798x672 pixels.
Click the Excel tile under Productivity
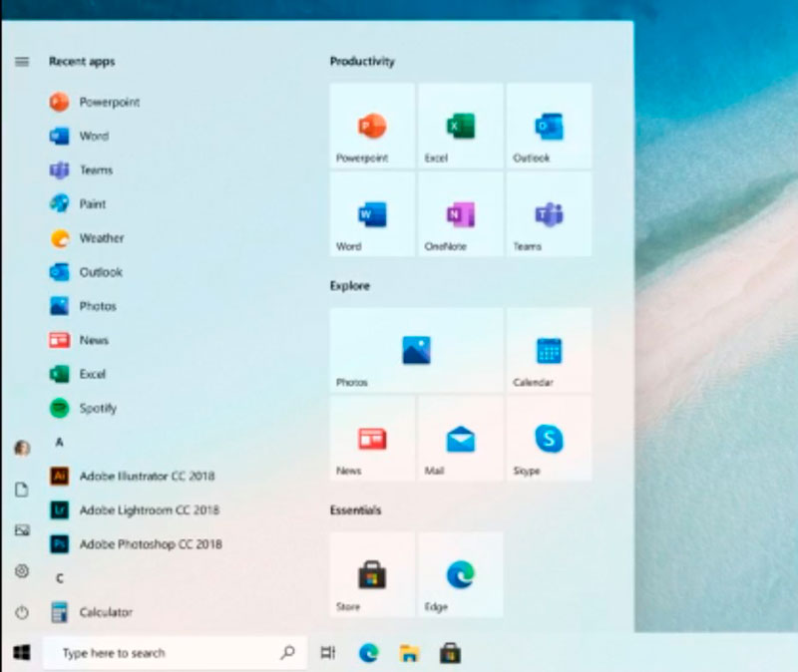coord(461,126)
